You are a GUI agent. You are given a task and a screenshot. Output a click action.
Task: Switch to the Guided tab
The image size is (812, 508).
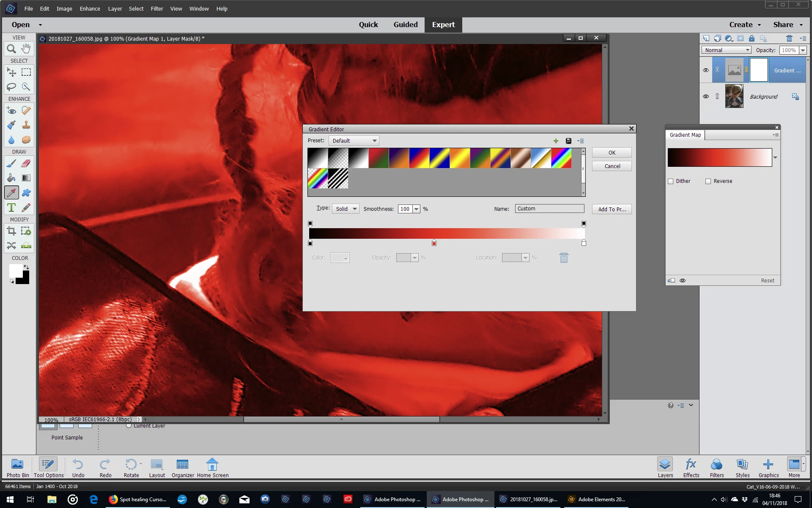pos(405,25)
